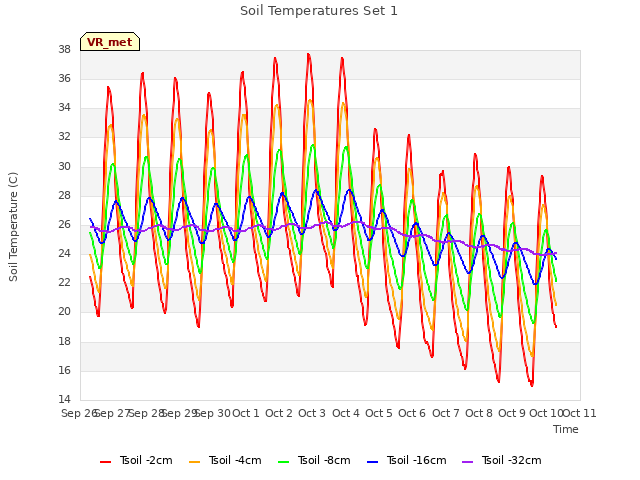Click the purple Tsoil -32cm legend swatch
The height and width of the screenshot is (480, 640).
point(467,462)
